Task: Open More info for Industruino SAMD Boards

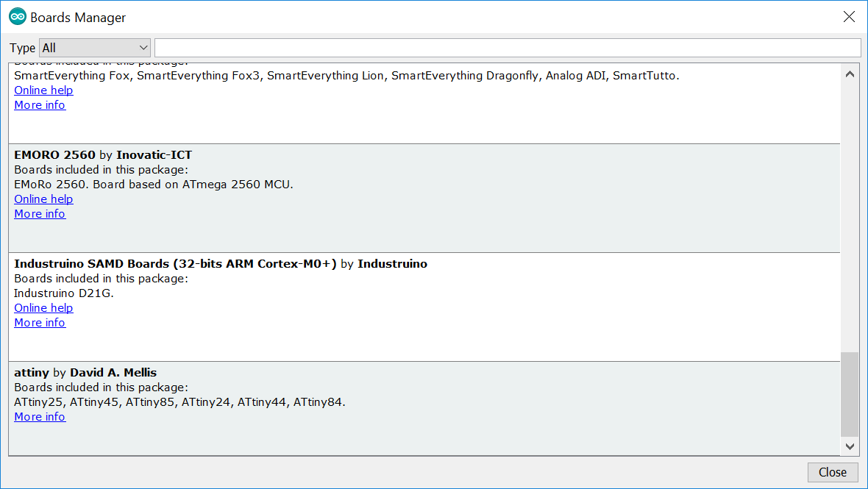Action: pyautogui.click(x=40, y=323)
